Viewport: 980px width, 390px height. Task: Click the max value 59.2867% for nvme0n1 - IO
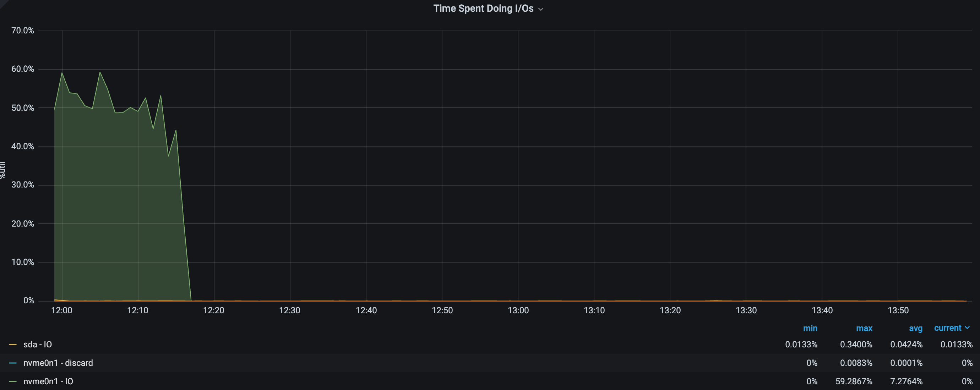[x=854, y=381]
